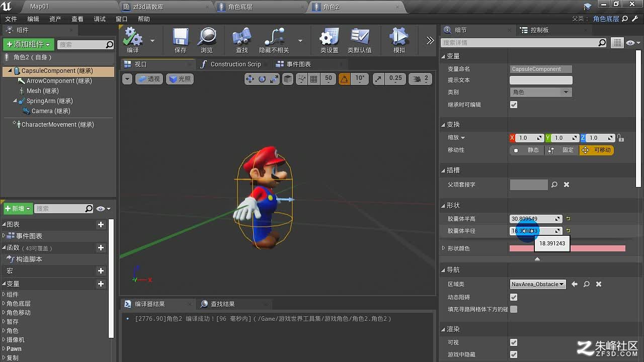Reset 胶囊体半径 to default arrow
Screen dimensions: 644x362
[x=569, y=231]
